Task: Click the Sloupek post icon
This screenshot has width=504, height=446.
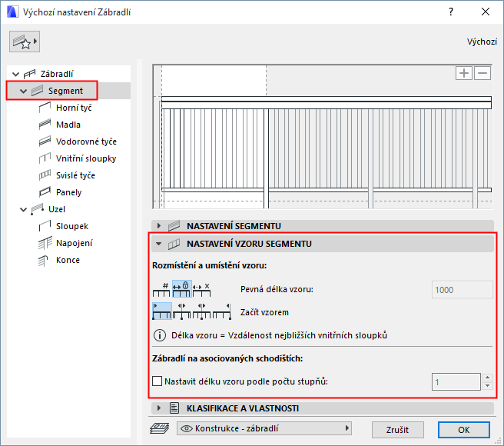Action: 45,226
